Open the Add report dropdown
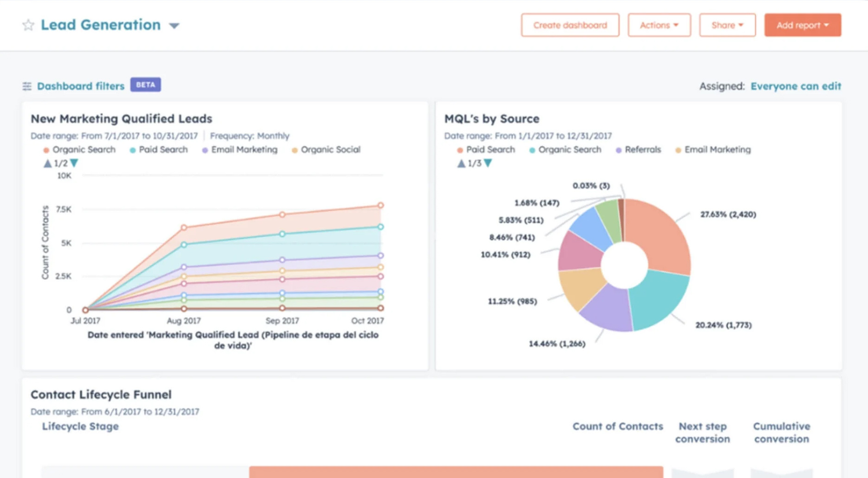868x478 pixels. (803, 25)
